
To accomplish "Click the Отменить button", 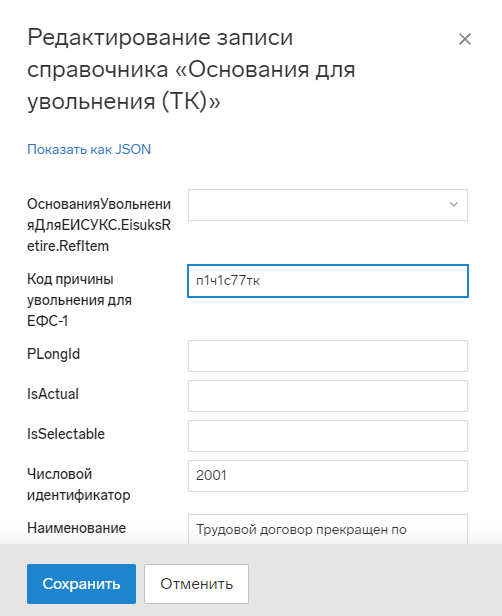I will [196, 584].
